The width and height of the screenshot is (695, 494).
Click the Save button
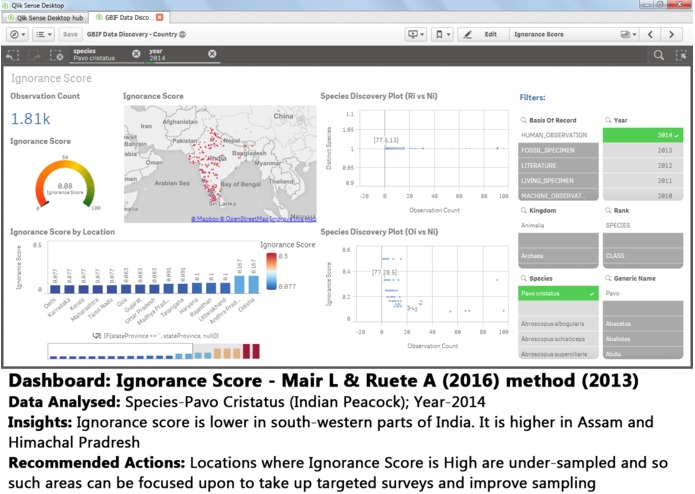(x=70, y=34)
